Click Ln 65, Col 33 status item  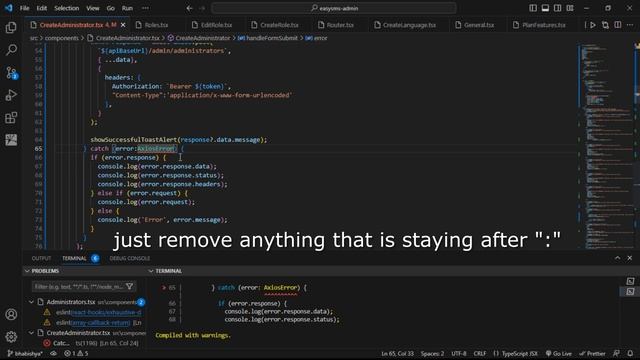coord(397,353)
